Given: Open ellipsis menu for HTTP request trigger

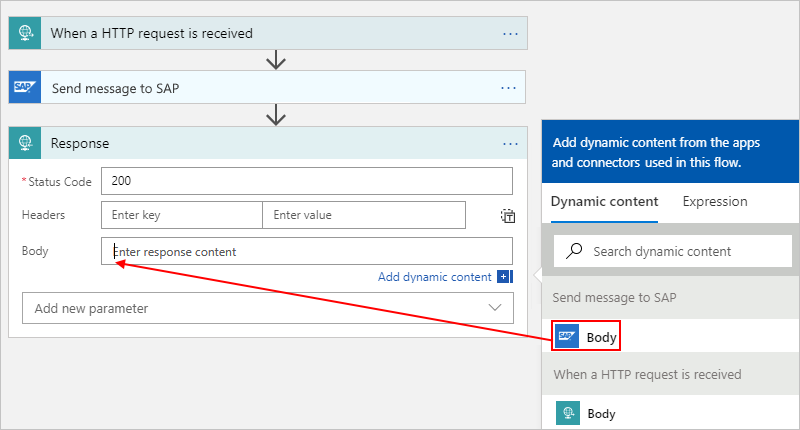Looking at the screenshot, I should (511, 33).
